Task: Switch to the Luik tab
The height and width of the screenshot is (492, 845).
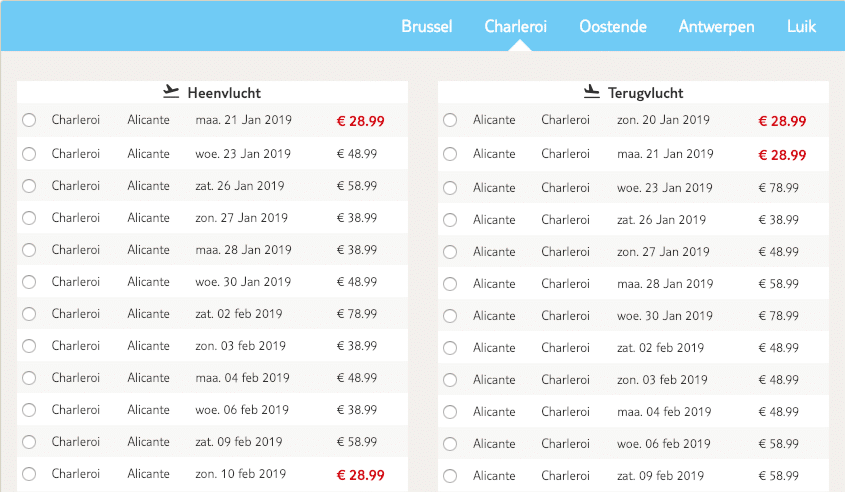Action: click(x=801, y=26)
